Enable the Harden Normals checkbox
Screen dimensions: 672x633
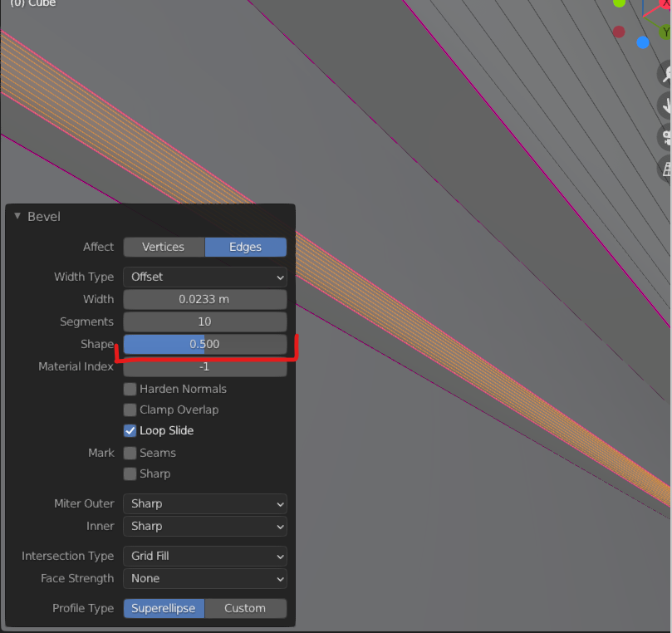130,389
